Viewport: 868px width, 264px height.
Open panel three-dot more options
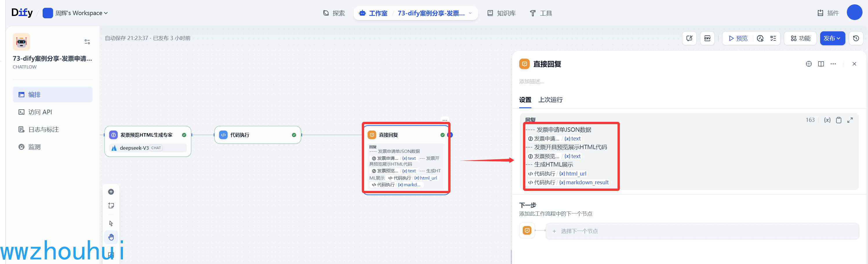pos(833,64)
